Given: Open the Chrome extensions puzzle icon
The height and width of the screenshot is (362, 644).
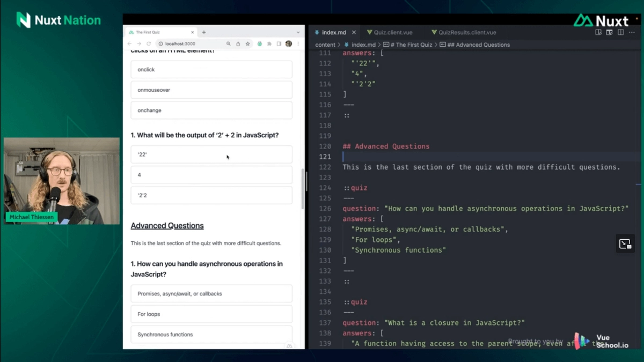Looking at the screenshot, I should (x=269, y=44).
